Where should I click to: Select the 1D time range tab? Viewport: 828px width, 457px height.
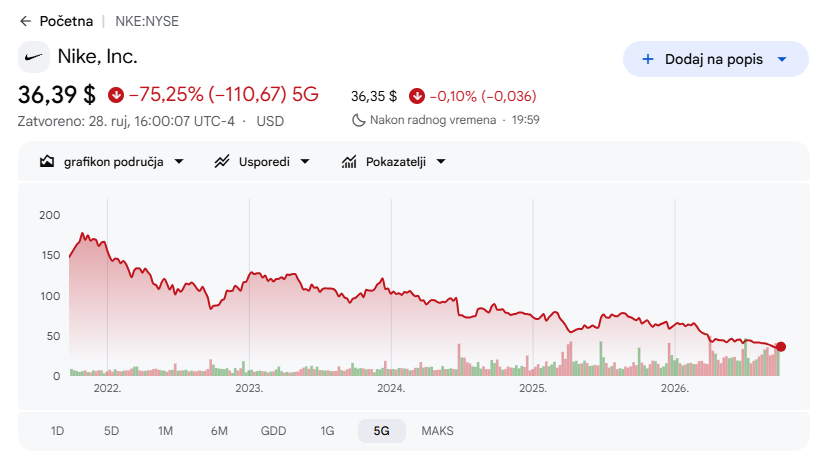[57, 431]
